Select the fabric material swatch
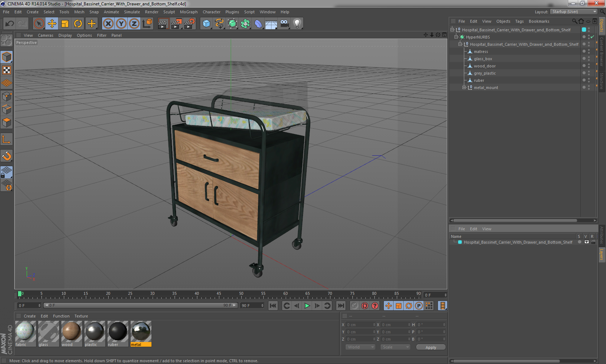 point(25,334)
